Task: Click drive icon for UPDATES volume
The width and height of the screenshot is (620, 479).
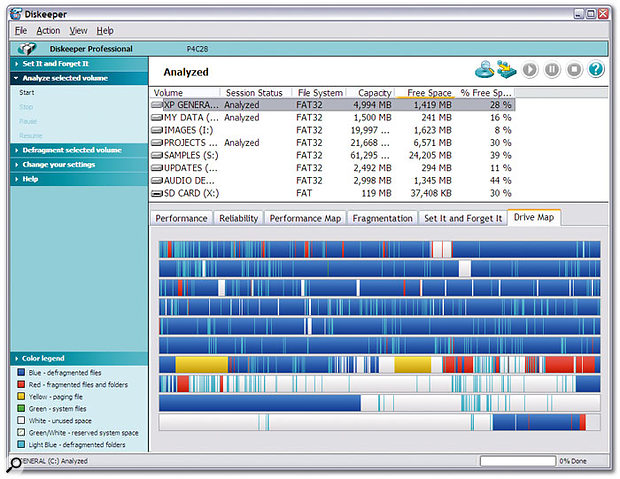Action: click(x=157, y=168)
